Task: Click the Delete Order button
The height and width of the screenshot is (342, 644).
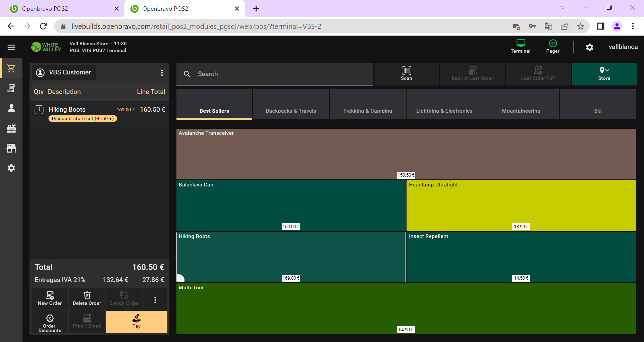Action: [x=87, y=298]
